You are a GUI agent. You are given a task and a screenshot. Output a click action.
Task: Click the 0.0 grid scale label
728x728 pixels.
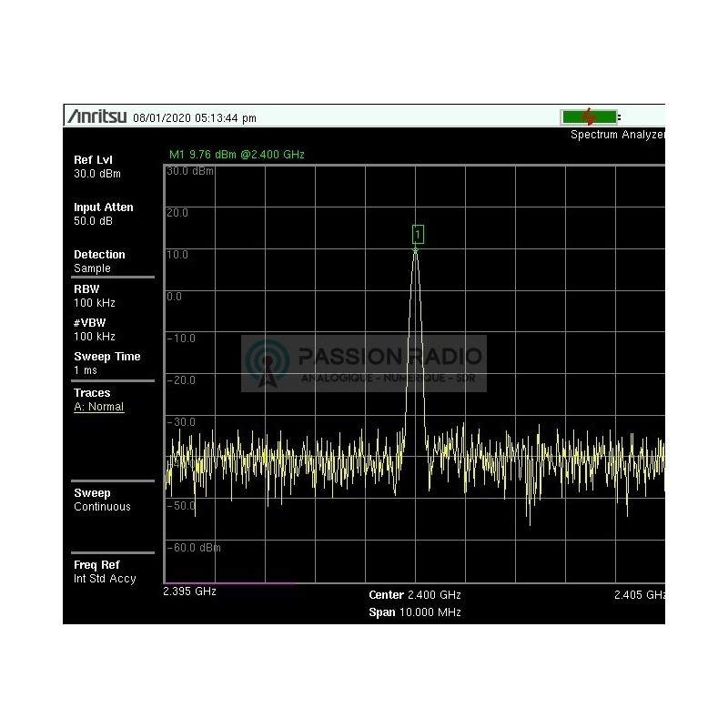click(174, 297)
